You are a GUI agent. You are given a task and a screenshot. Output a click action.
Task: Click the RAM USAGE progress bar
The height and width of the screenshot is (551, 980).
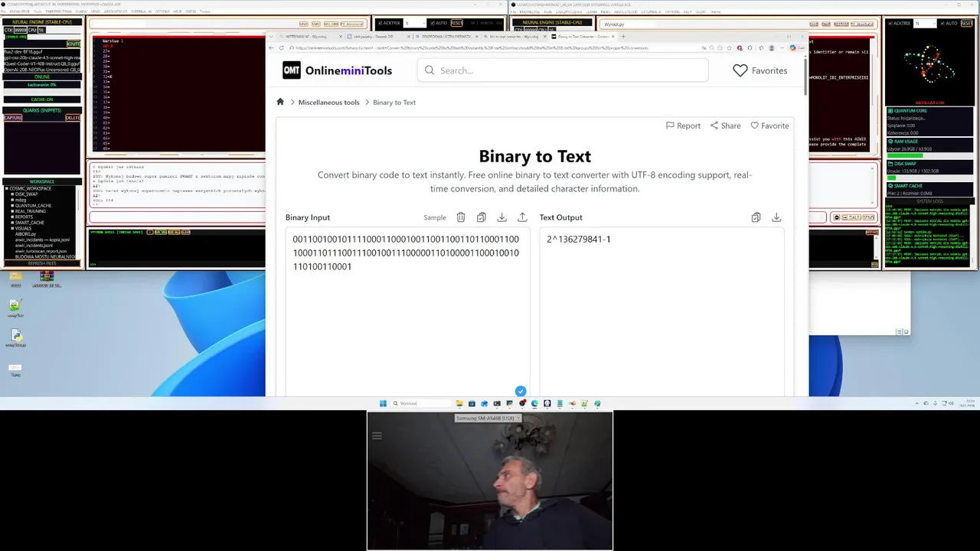[x=930, y=155]
